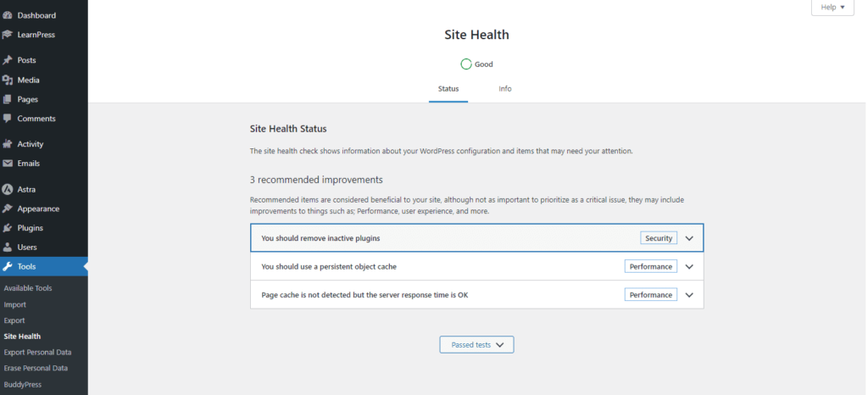868x395 pixels.
Task: Open Erase Personal Data page
Action: pos(36,368)
